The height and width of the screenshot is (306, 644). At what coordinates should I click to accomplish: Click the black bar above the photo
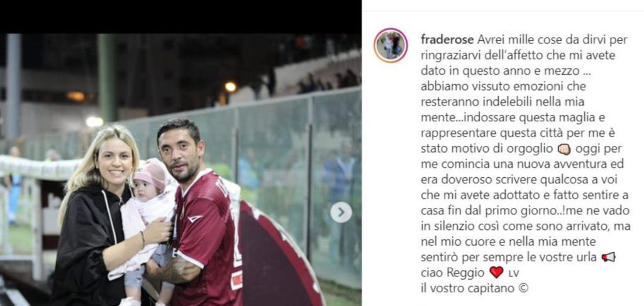(x=180, y=16)
